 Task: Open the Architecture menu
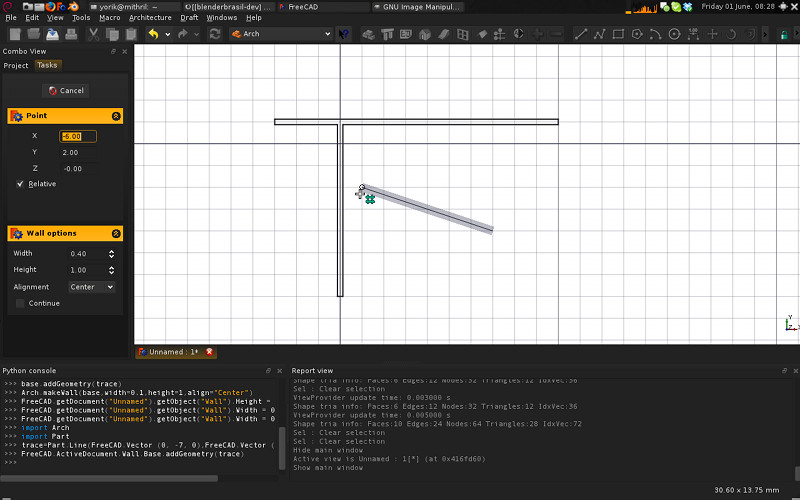pyautogui.click(x=150, y=17)
